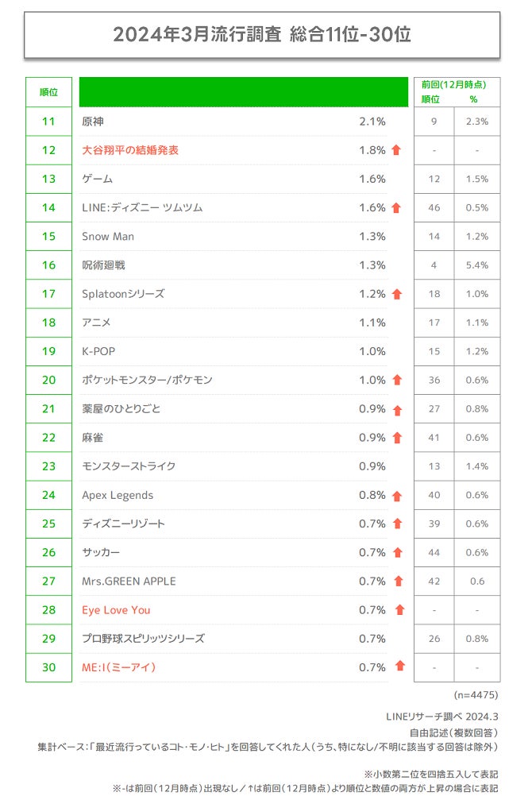
Task: Click the red arrow on 薬屋のひとりごと row
Action: pos(397,410)
